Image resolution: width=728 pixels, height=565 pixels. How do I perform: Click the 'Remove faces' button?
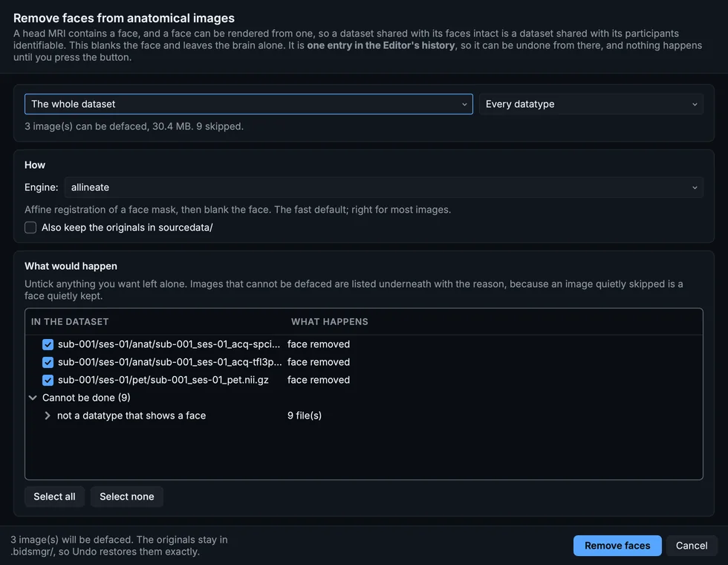pos(617,546)
